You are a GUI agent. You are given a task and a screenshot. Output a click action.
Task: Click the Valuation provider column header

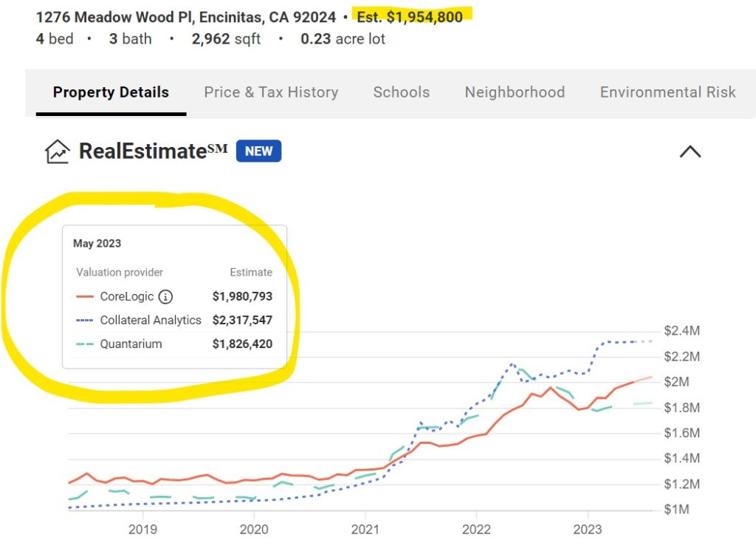pos(120,272)
